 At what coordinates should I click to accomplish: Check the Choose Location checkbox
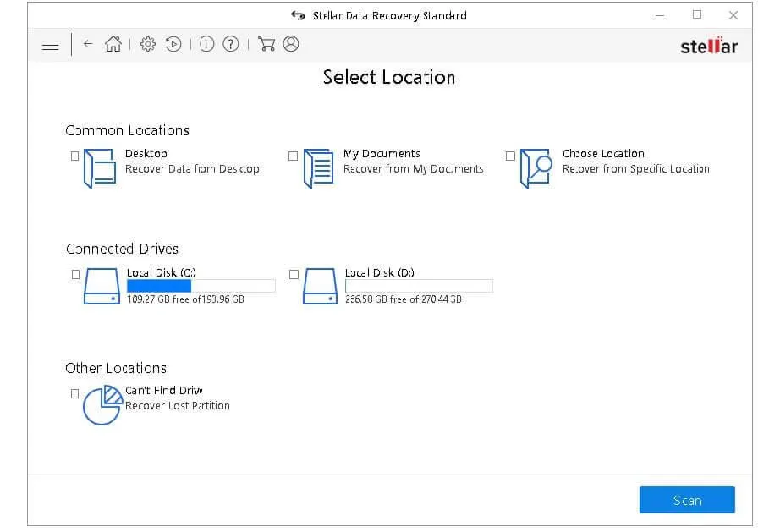point(510,156)
